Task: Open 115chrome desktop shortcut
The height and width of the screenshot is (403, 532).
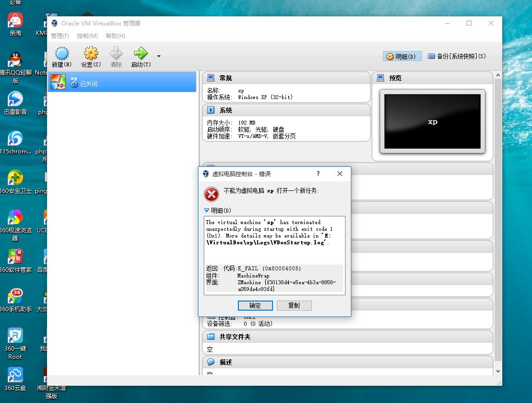Action: point(15,143)
